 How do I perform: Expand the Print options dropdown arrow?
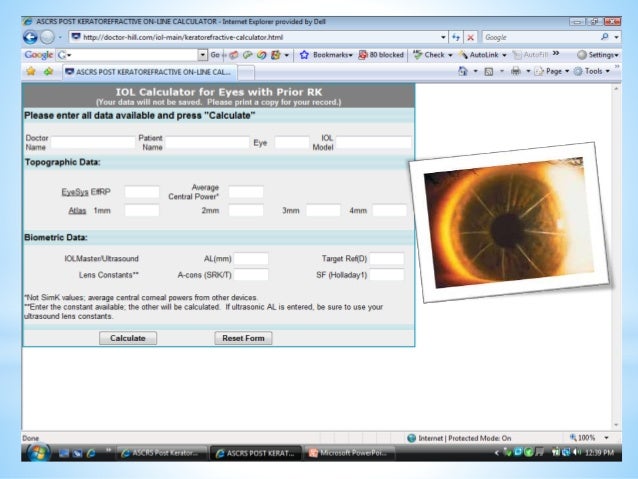pos(528,72)
